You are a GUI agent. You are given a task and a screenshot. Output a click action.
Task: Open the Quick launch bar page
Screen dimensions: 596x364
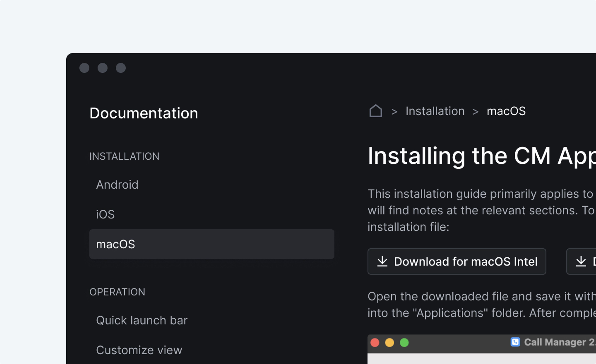point(142,320)
